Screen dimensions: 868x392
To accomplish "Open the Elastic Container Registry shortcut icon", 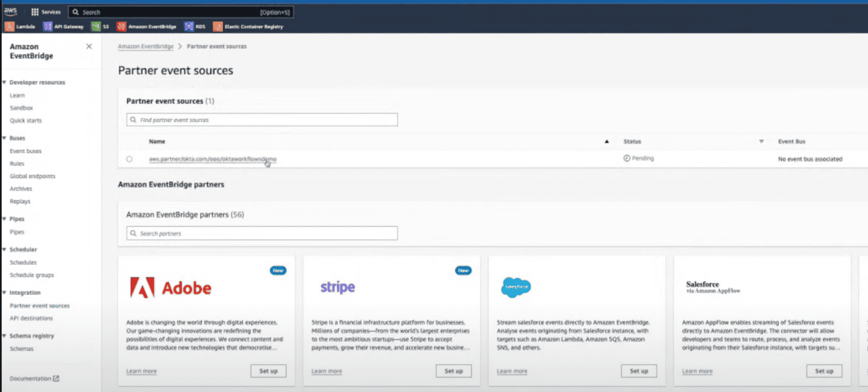I will (218, 26).
